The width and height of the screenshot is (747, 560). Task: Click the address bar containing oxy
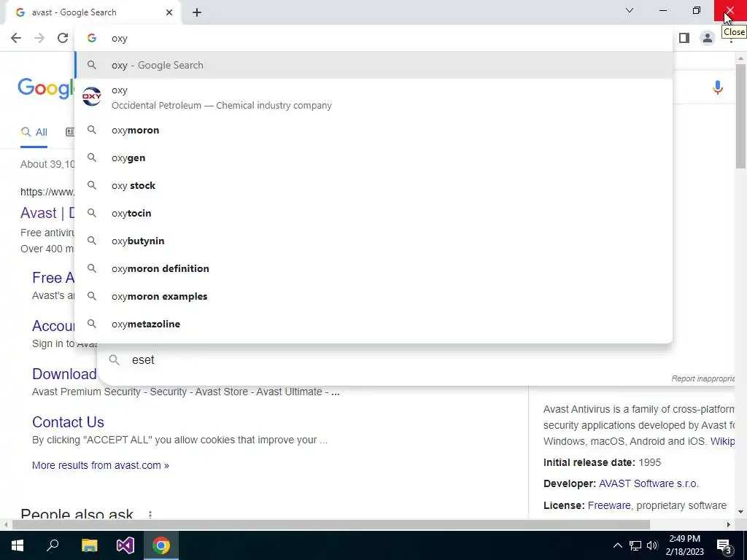coord(373,38)
